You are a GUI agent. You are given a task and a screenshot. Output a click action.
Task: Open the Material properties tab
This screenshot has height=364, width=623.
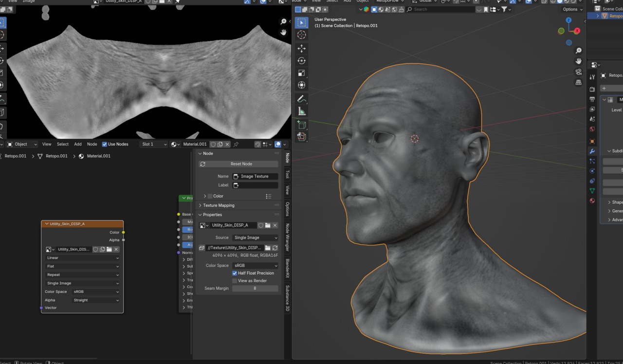tap(592, 200)
